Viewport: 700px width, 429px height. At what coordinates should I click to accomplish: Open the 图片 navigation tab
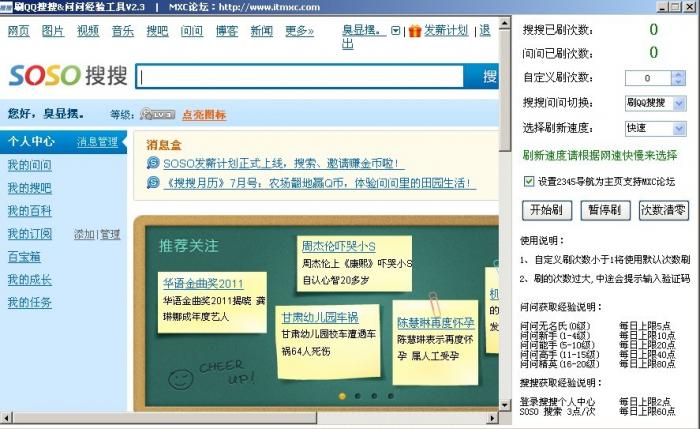(53, 31)
